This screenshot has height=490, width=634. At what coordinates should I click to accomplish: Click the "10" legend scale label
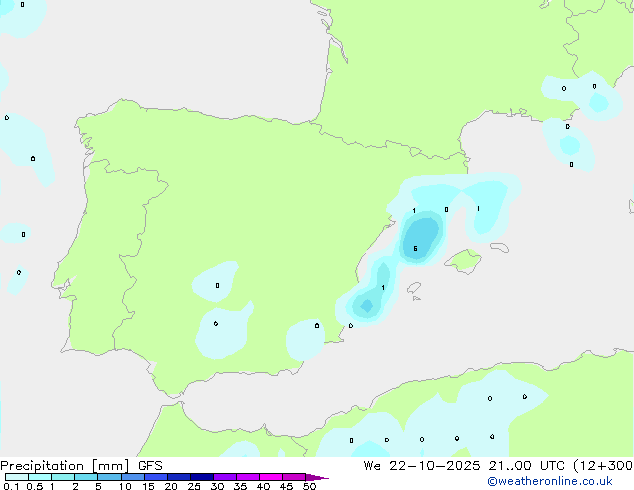point(125,486)
